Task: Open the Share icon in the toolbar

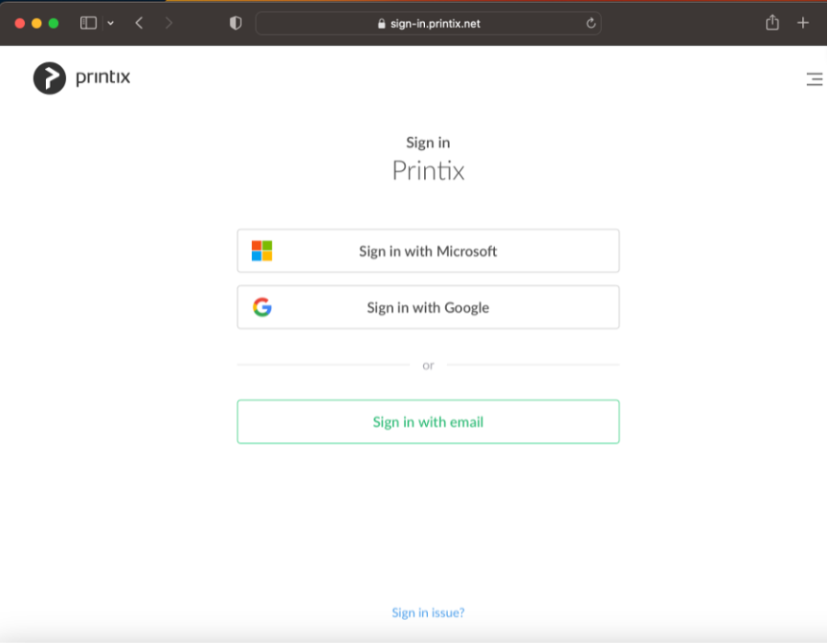Action: coord(772,23)
